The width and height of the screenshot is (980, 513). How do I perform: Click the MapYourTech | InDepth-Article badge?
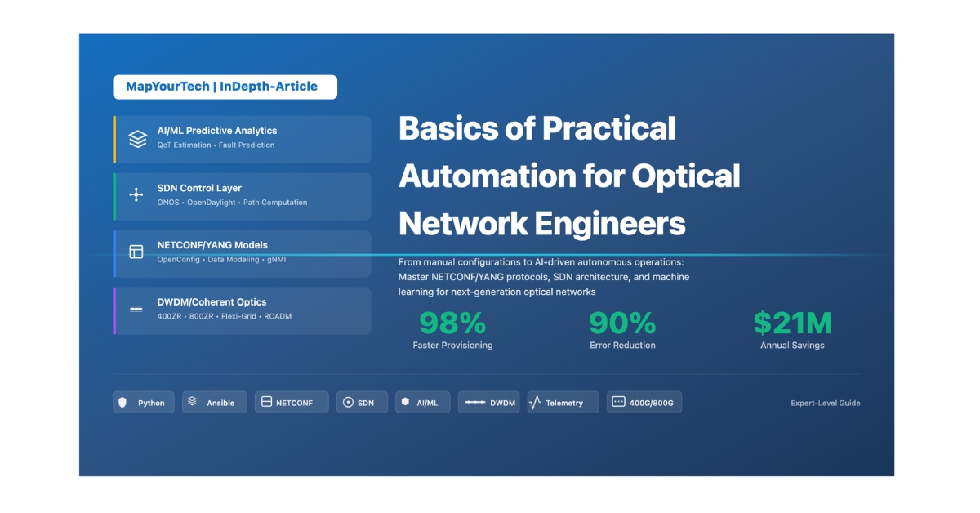click(x=225, y=87)
